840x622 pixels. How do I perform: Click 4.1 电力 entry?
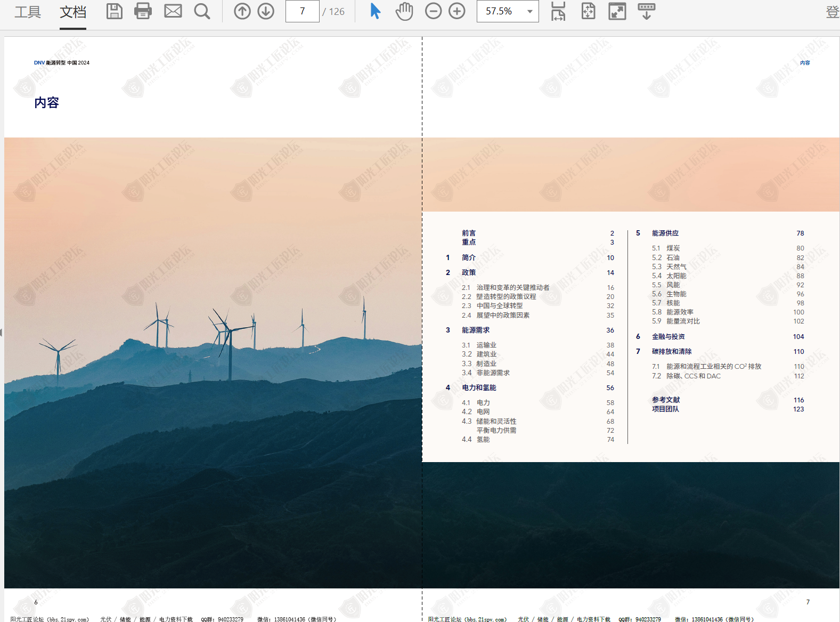(476, 402)
